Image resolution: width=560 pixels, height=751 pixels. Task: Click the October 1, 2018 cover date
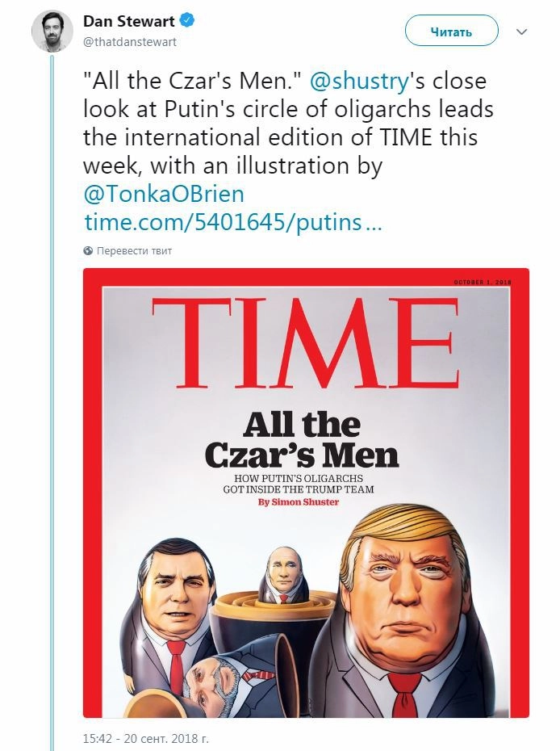(x=484, y=282)
